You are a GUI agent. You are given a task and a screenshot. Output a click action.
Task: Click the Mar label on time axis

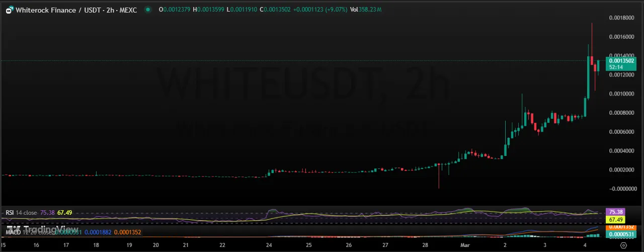tap(466, 245)
